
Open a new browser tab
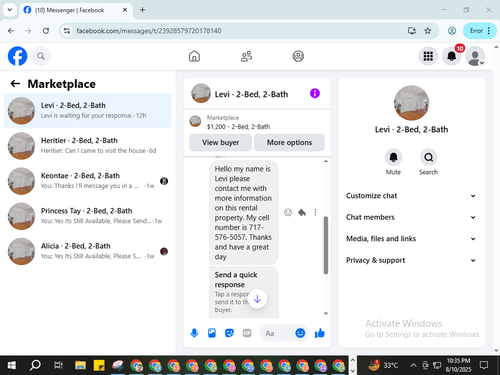click(x=142, y=10)
